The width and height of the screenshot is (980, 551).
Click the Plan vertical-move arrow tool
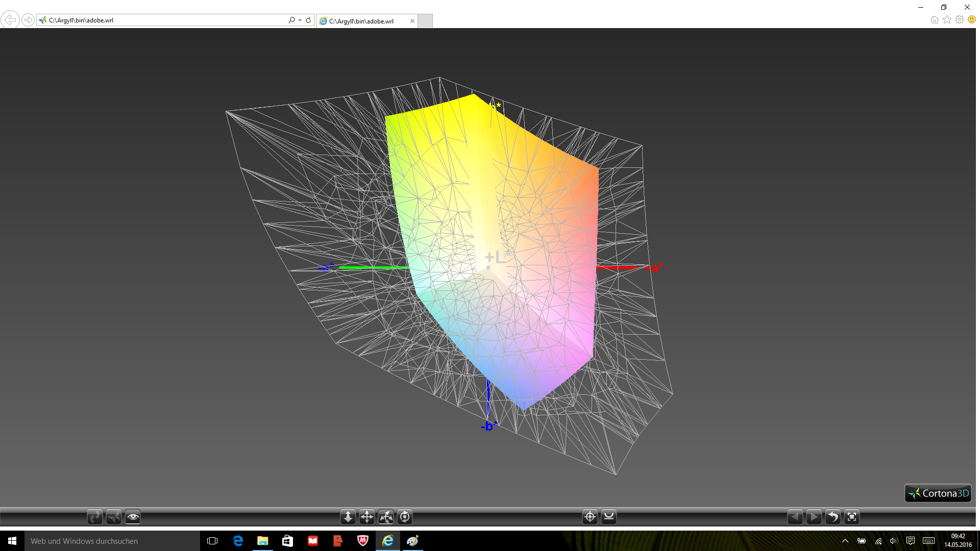point(348,517)
